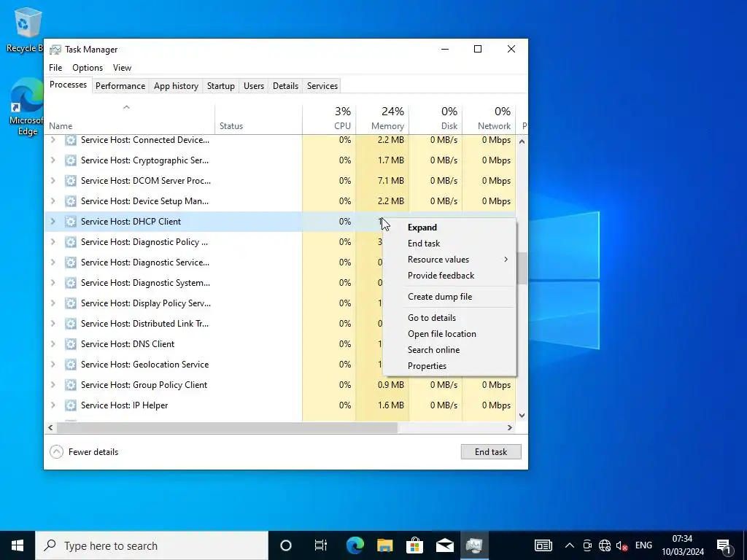Launch Microsoft Edge from the taskbar
The width and height of the screenshot is (747, 560).
click(355, 545)
